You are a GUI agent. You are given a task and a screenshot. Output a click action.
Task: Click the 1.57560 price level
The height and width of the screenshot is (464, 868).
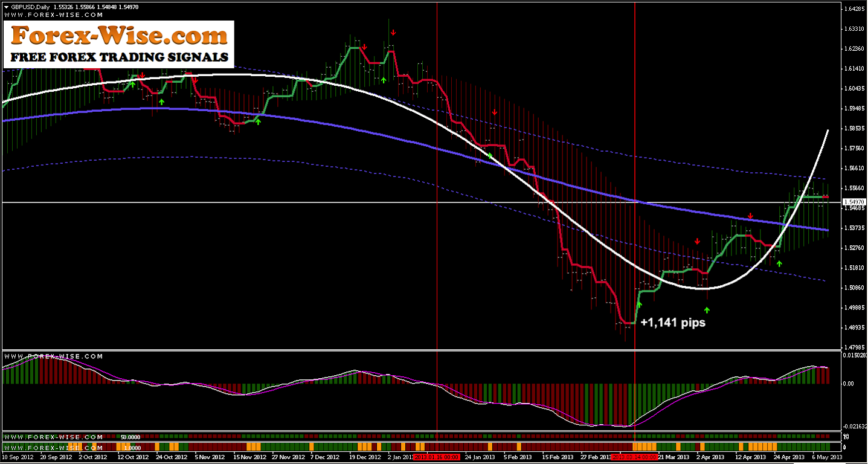point(855,148)
